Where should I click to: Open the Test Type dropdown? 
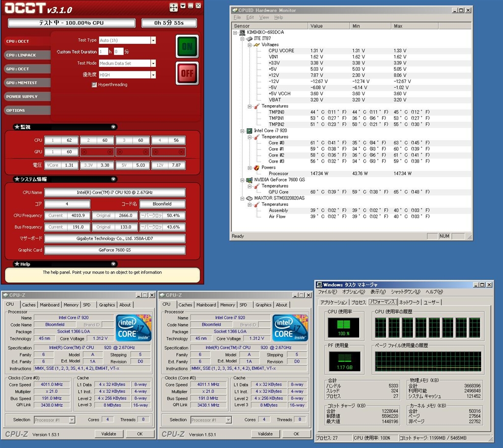153,40
